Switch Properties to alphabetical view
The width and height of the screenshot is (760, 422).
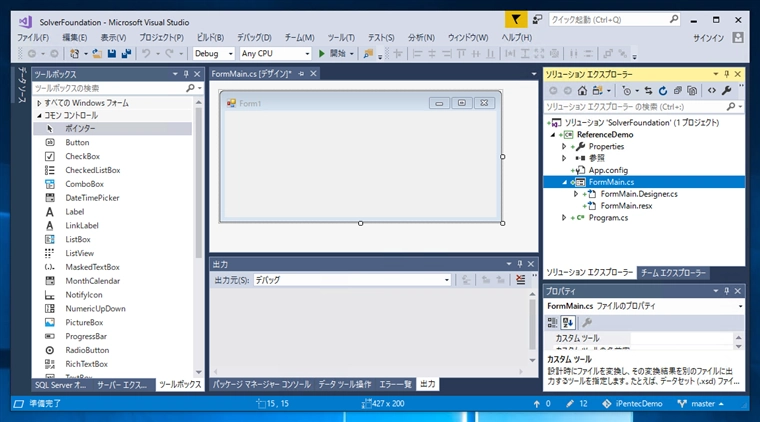point(568,323)
